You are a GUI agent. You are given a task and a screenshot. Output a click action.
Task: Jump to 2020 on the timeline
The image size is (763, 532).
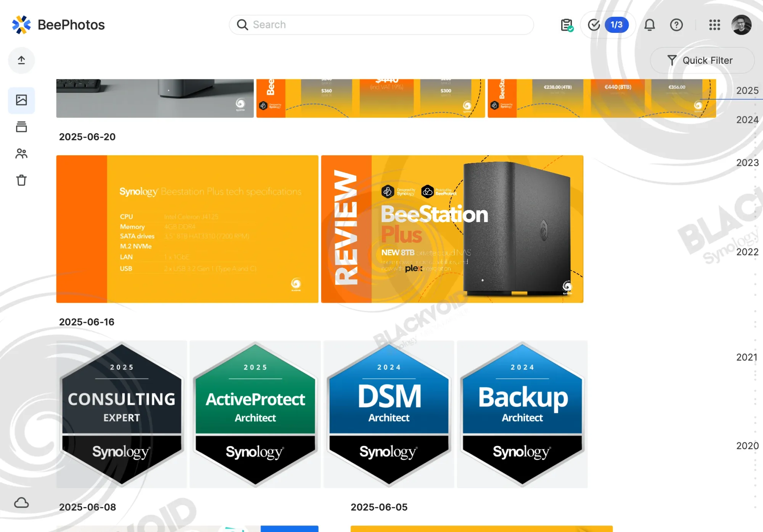(x=747, y=446)
